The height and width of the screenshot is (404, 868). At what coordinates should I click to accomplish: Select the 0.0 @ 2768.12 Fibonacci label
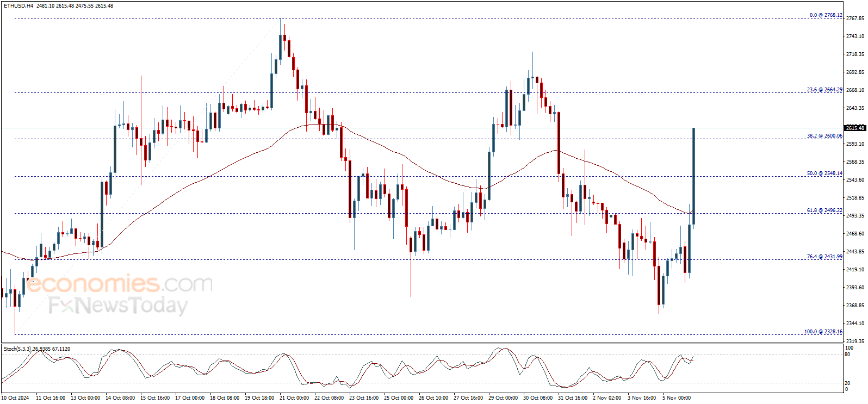pyautogui.click(x=826, y=15)
